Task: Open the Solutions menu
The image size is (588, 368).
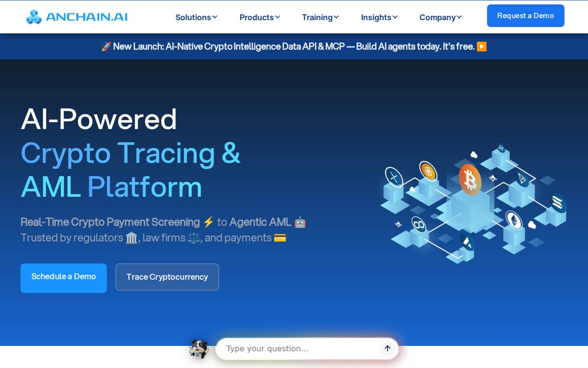Action: pyautogui.click(x=196, y=17)
